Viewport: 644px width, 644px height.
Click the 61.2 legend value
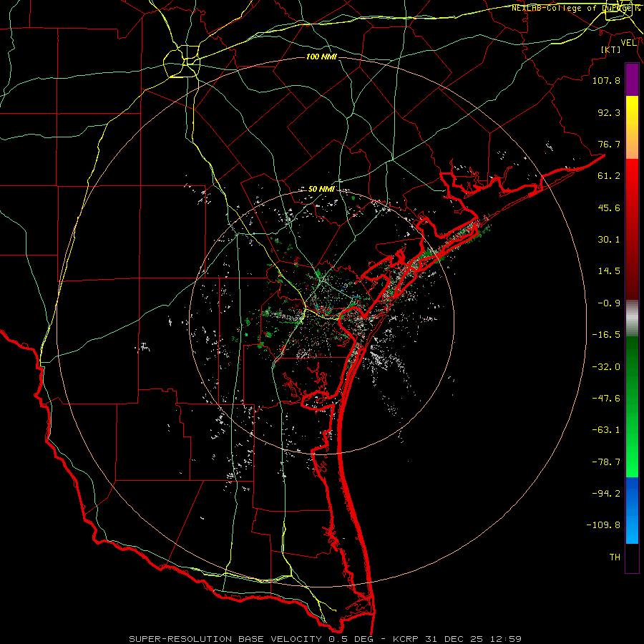pyautogui.click(x=609, y=176)
